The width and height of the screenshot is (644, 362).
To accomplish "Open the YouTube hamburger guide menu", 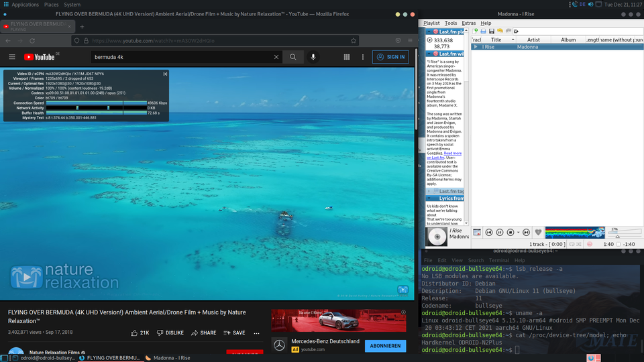I will (x=12, y=57).
